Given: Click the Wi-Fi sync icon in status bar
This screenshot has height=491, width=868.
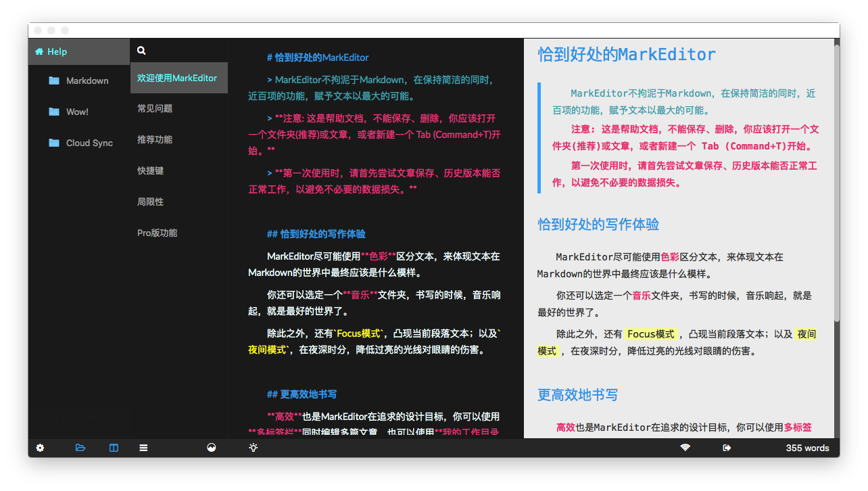Looking at the screenshot, I should (685, 448).
